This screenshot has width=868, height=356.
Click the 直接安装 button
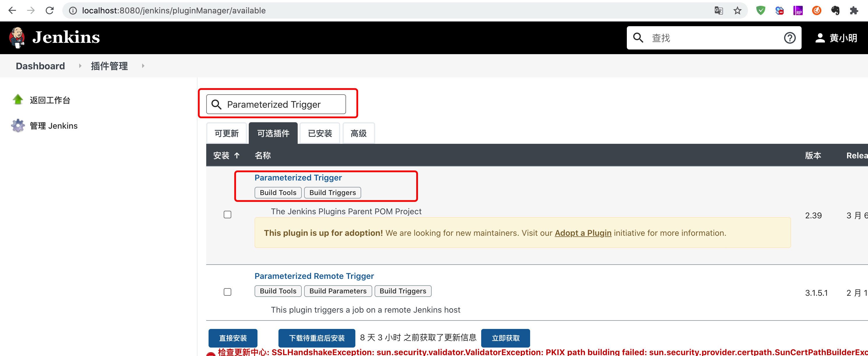tap(233, 338)
